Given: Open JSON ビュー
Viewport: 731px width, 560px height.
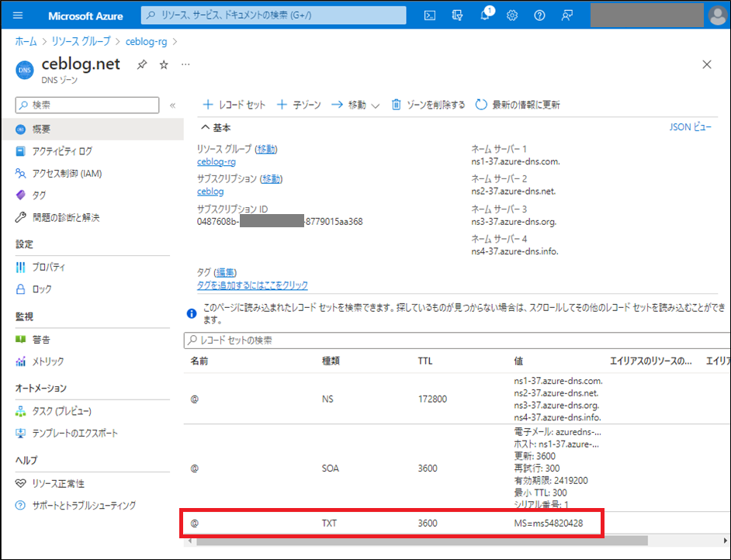Looking at the screenshot, I should [690, 127].
